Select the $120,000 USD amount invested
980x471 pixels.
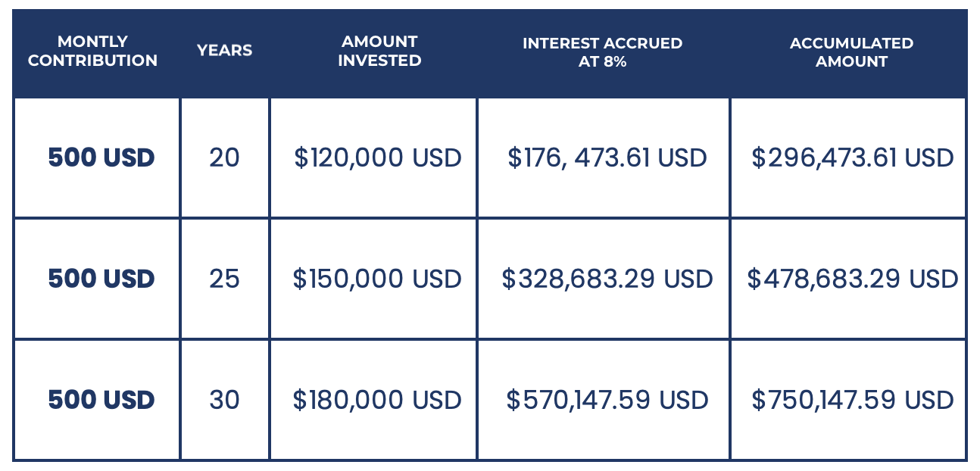378,158
